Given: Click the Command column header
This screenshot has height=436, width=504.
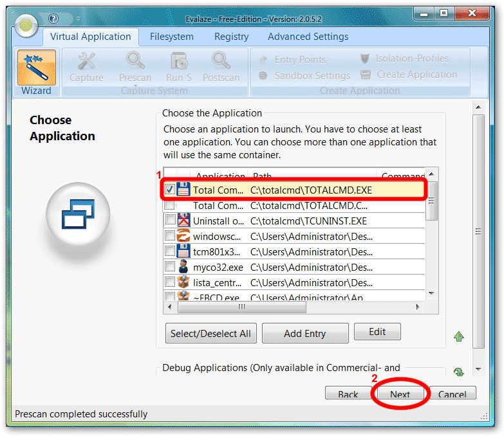Looking at the screenshot, I should [x=401, y=174].
